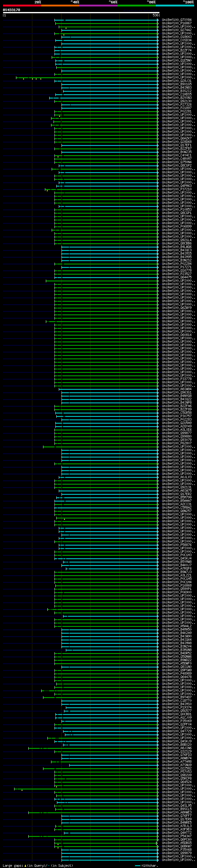This screenshot has height=868, width=197.
Task: Select hit label UniRef100_P06899
Action: pyautogui.click(x=177, y=226)
